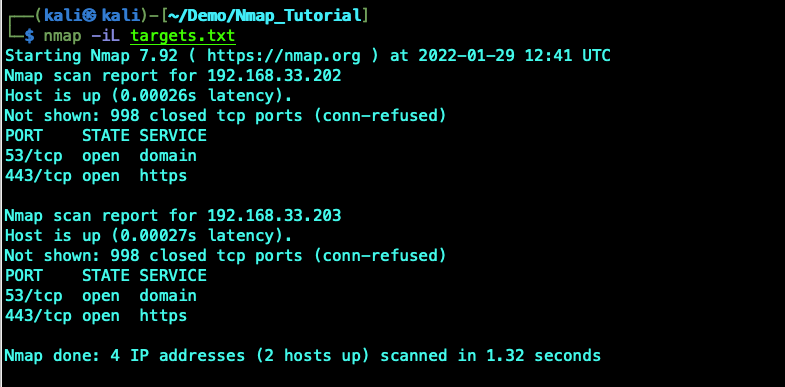Click the IP address 192.168.33.202
The image size is (785, 387).
tap(274, 76)
